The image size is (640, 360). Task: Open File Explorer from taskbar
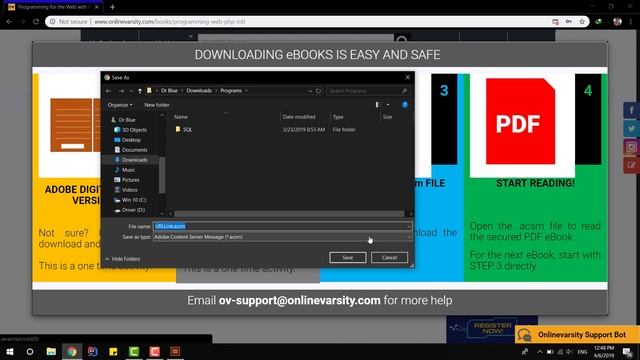coord(51,351)
